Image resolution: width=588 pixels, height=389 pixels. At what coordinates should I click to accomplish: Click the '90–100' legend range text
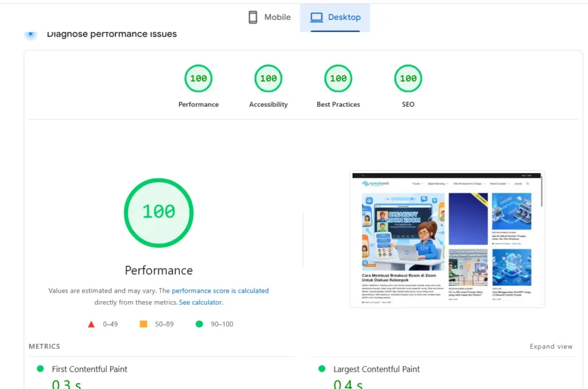tap(222, 324)
